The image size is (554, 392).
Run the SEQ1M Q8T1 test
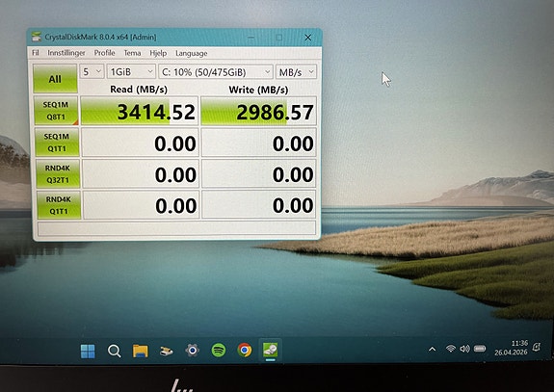[x=56, y=111]
